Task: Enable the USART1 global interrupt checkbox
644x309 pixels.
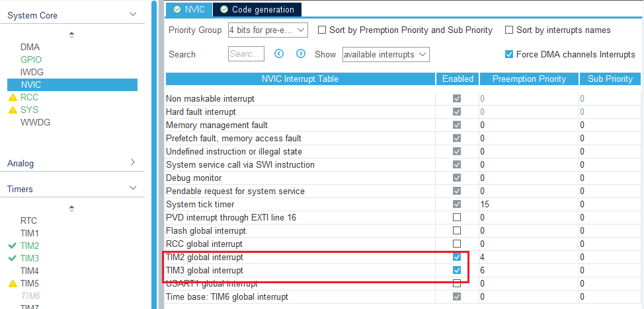Action: click(457, 283)
